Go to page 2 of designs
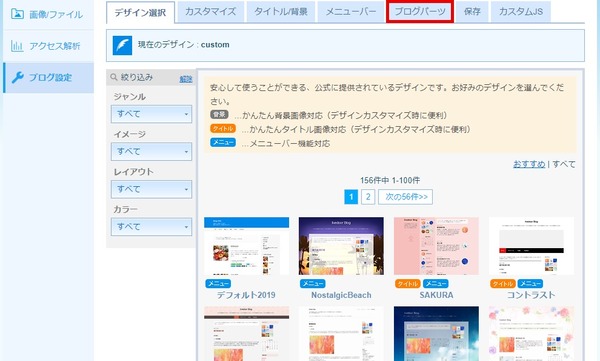The width and height of the screenshot is (600, 361). 368,197
